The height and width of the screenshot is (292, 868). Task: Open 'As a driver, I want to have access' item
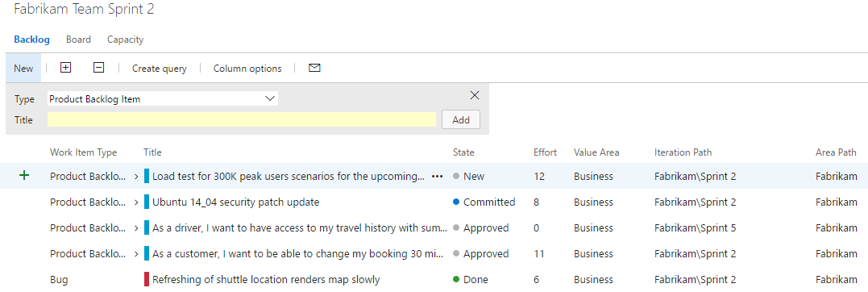click(x=300, y=227)
